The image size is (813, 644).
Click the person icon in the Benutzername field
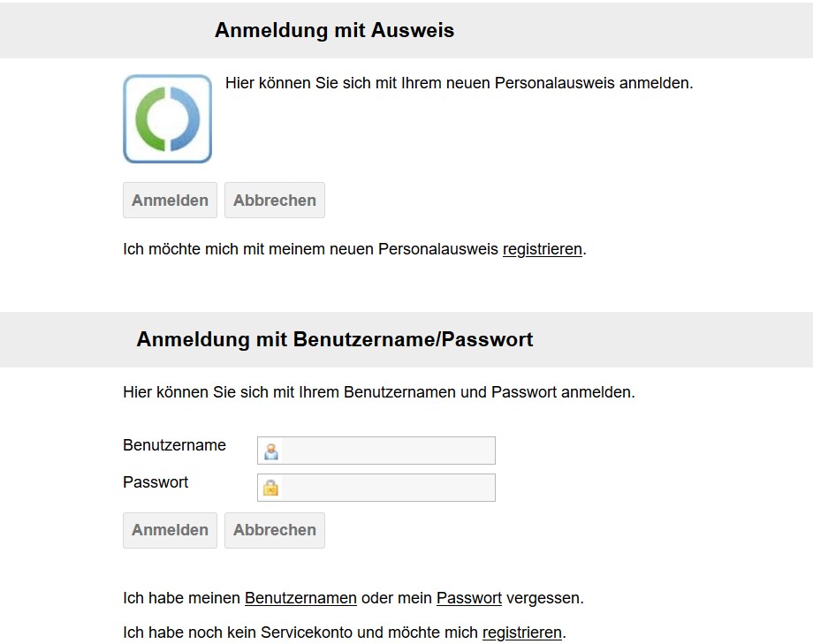coord(271,451)
